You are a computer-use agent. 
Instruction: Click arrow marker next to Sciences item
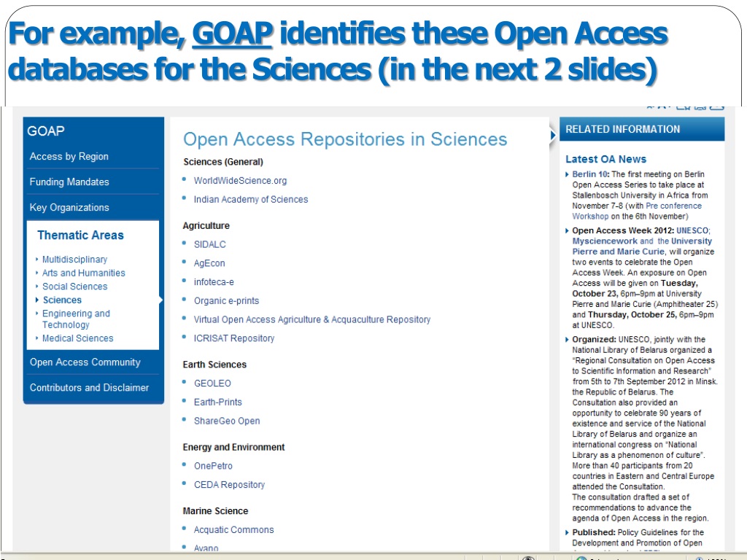point(37,300)
